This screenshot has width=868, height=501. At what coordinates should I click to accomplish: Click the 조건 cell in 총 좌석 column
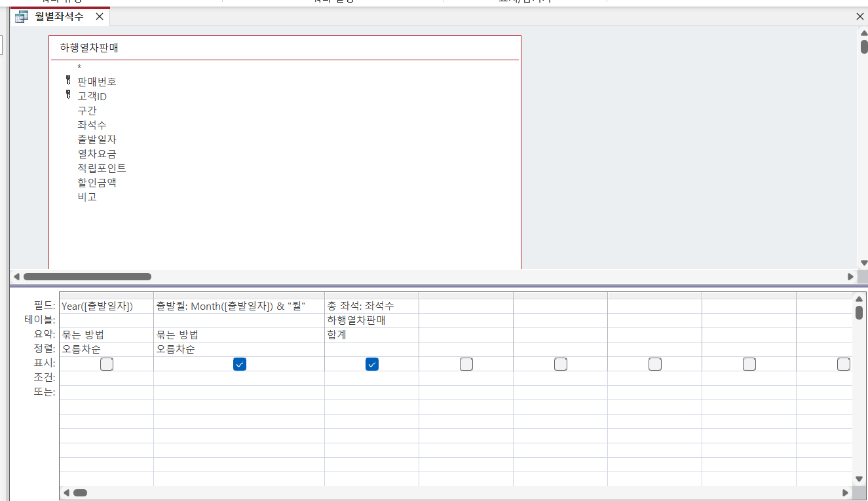click(371, 378)
